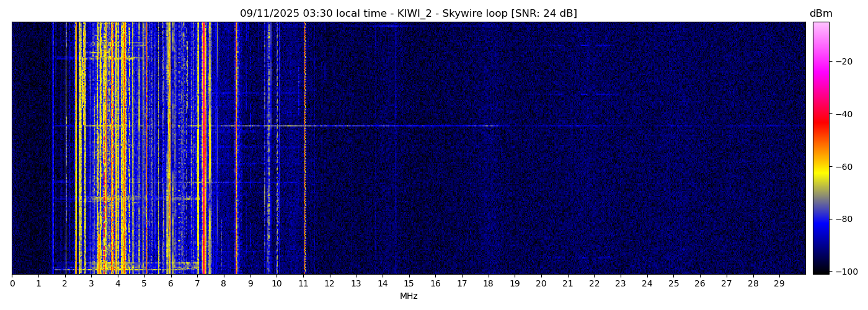Click the MHz x-axis label
Screen dimensions: 868x310
tap(408, 296)
